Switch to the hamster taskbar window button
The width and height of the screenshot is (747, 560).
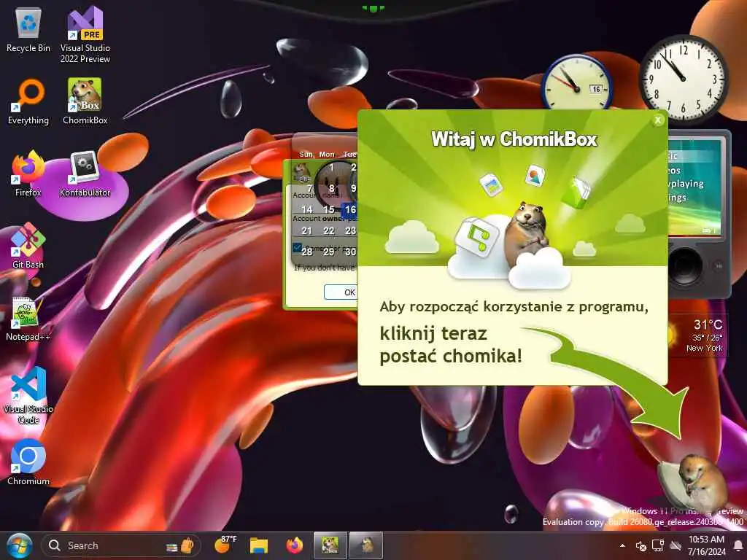click(366, 545)
